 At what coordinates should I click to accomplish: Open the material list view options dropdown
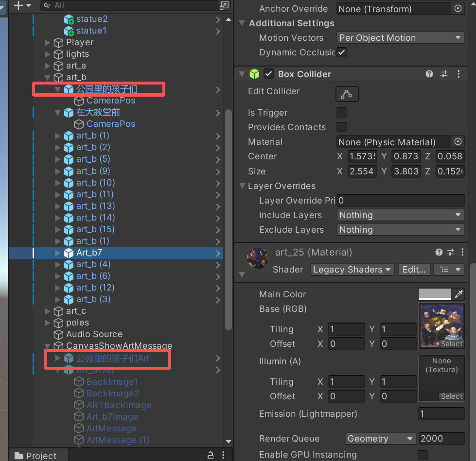coord(449,269)
